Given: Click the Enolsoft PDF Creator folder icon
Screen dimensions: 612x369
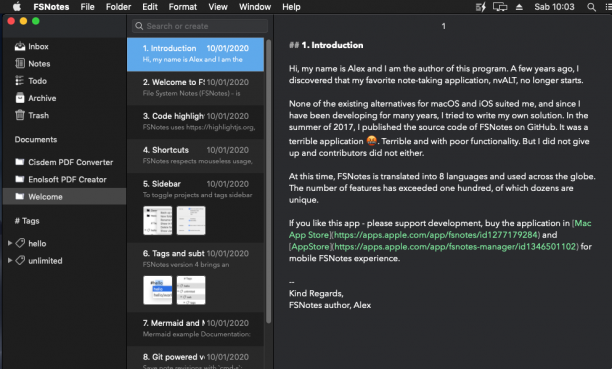Looking at the screenshot, I should [20, 179].
